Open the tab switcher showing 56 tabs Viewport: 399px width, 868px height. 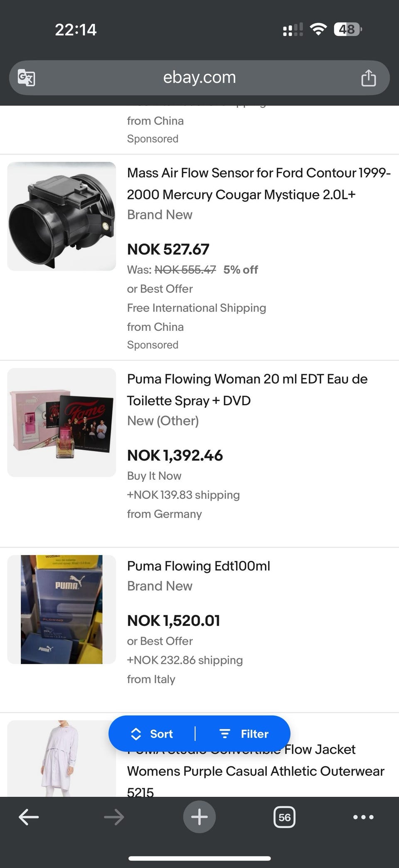284,817
